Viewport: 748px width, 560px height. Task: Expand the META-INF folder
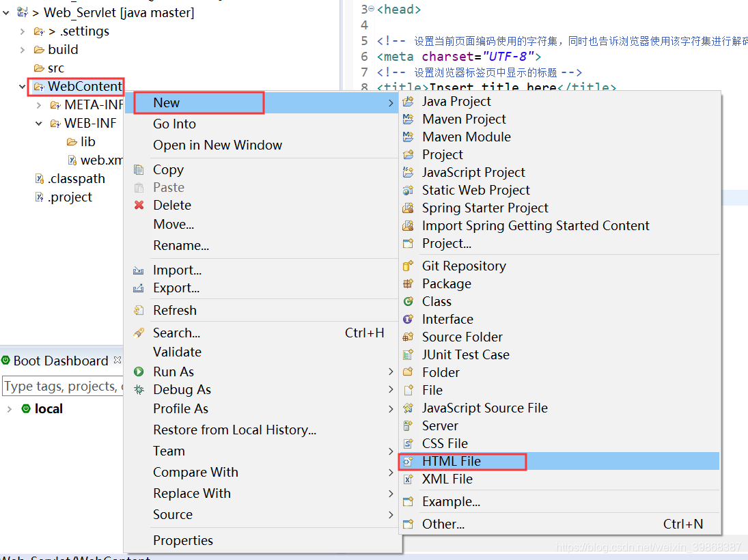coord(39,105)
